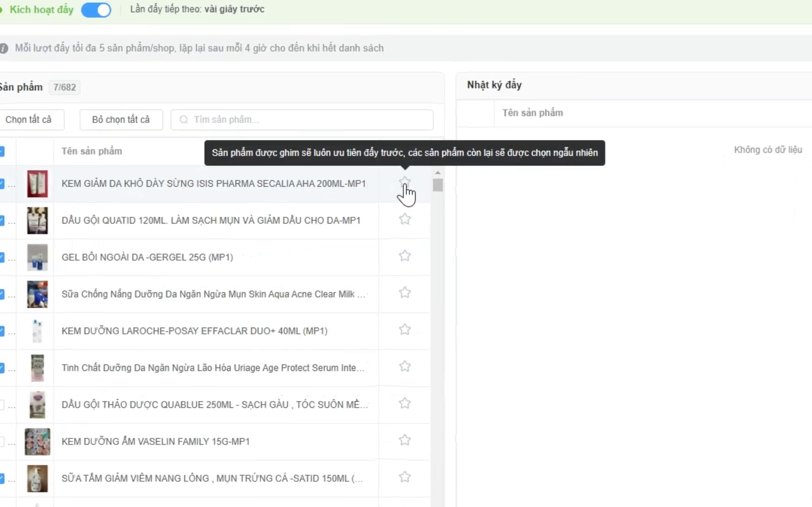Viewport: 812px width, 507px height.
Task: Click the VASELIN FAMILY product thumbnail
Action: pyautogui.click(x=37, y=441)
